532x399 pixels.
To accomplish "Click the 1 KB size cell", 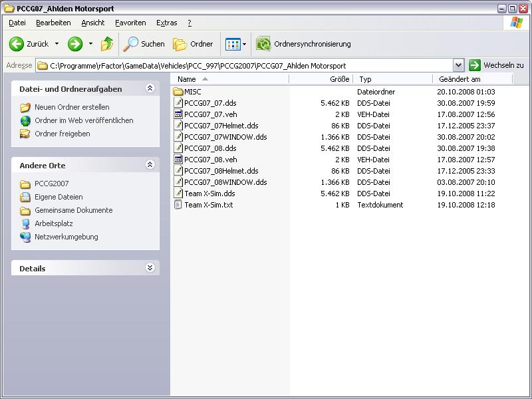I will (x=342, y=205).
